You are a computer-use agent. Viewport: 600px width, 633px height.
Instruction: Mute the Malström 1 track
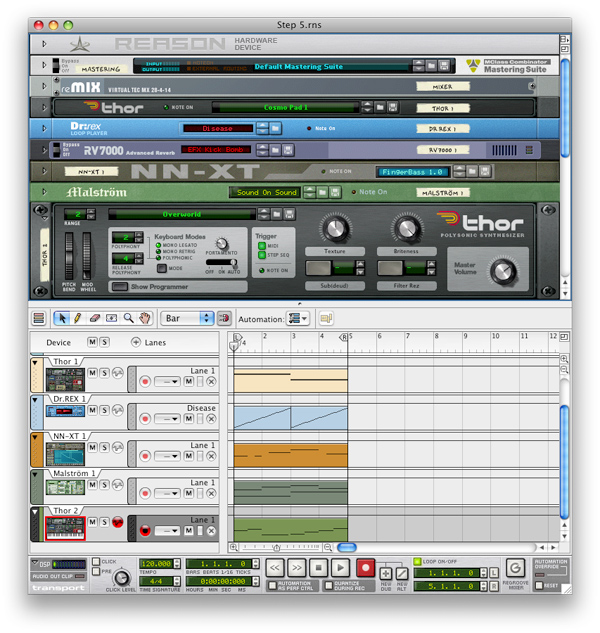(x=92, y=484)
